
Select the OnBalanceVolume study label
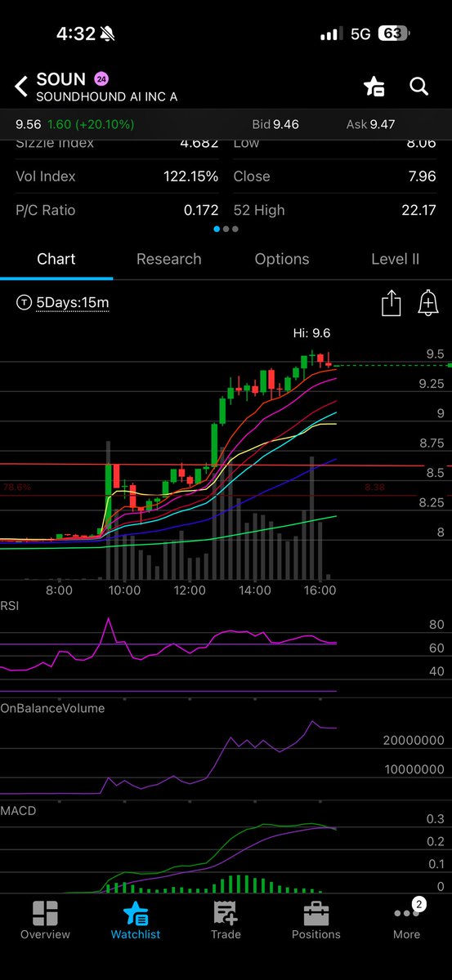[x=53, y=708]
